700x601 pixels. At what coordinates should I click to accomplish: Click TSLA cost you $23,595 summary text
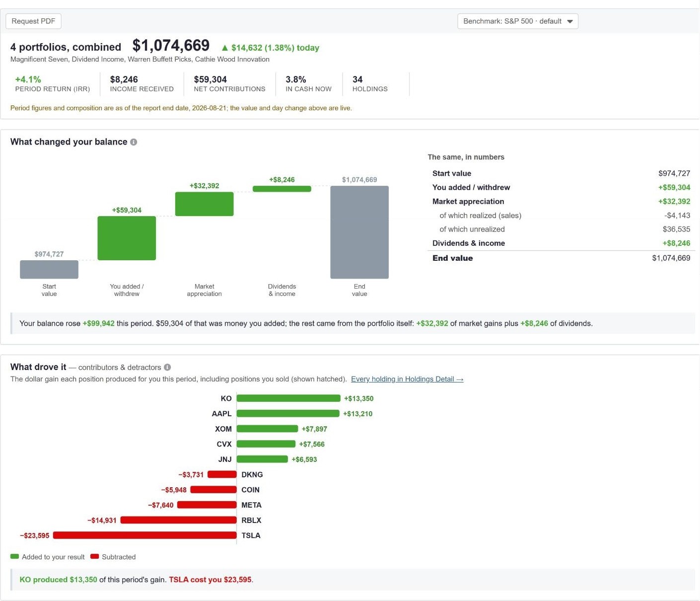pyautogui.click(x=210, y=580)
